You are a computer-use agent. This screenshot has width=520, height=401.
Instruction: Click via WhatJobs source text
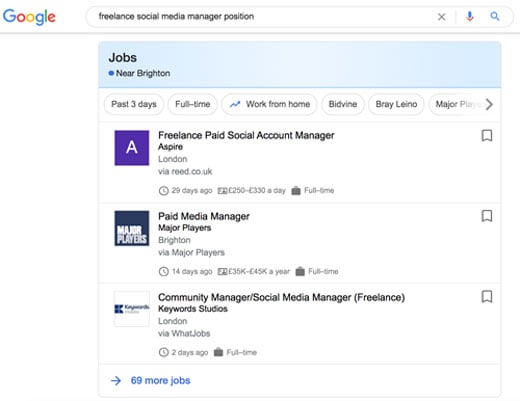tap(184, 333)
